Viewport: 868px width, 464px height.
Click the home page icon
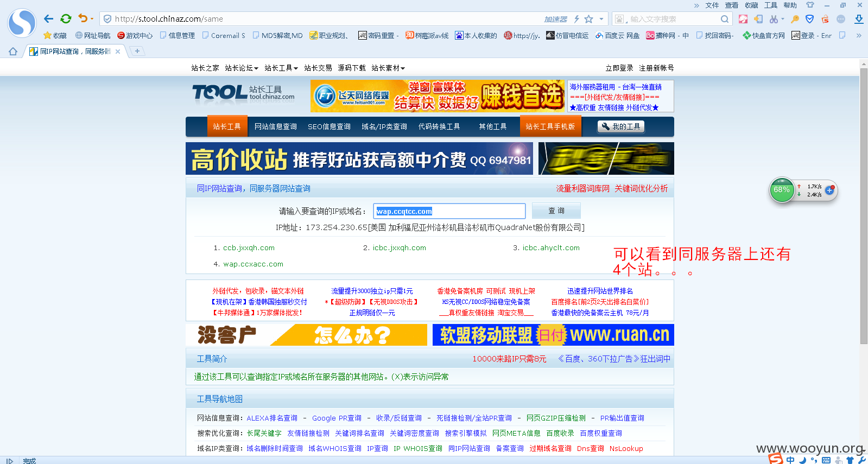coord(13,51)
